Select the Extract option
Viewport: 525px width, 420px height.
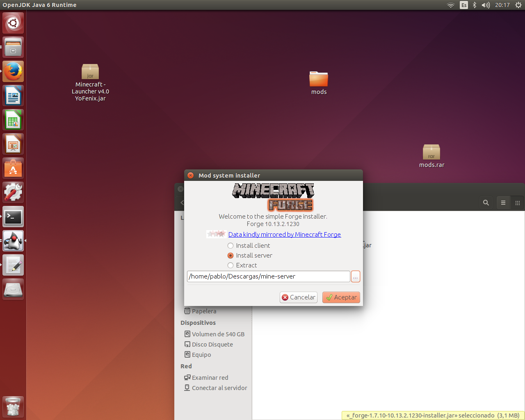pos(242,265)
